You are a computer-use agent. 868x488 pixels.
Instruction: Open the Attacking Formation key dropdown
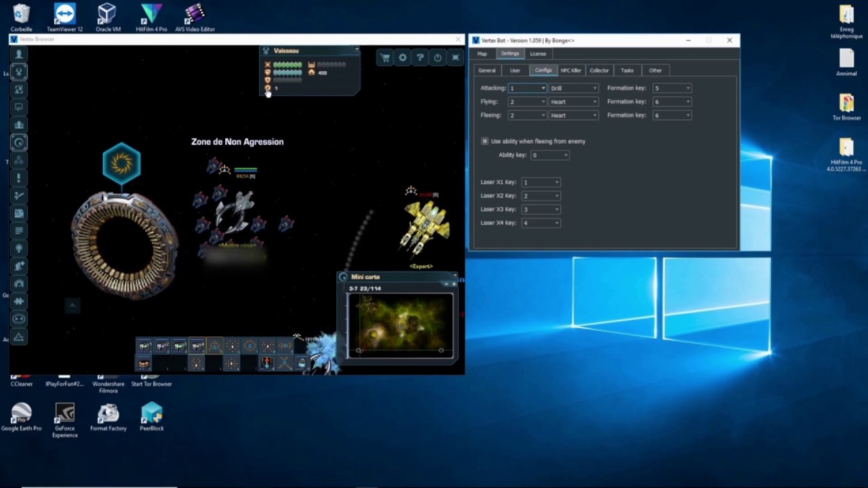(672, 88)
